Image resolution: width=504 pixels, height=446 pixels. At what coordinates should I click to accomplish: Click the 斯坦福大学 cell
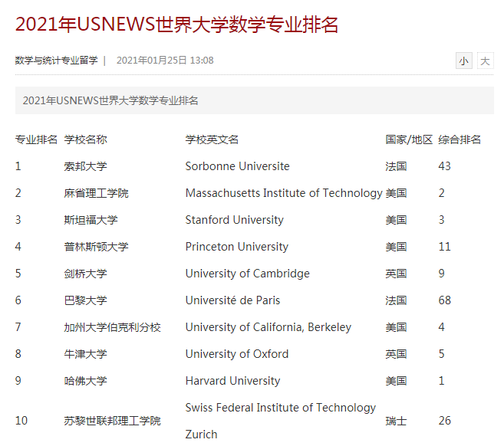(91, 220)
